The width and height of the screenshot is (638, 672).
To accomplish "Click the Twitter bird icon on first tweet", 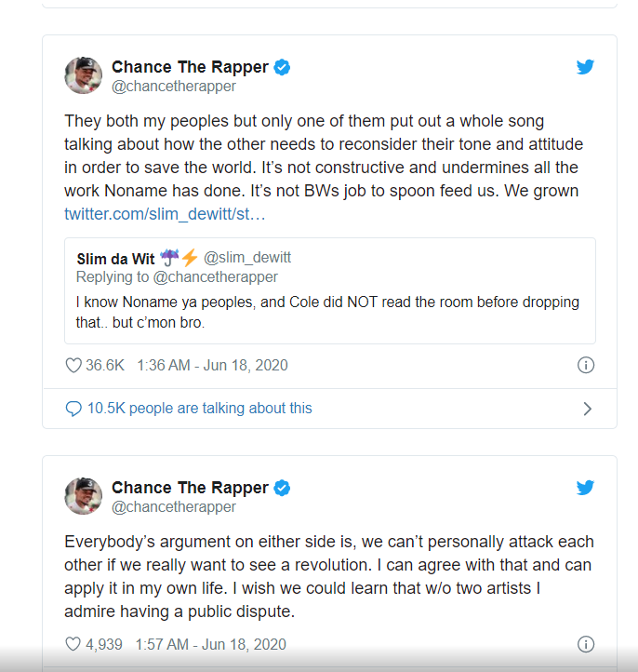I will tap(585, 67).
